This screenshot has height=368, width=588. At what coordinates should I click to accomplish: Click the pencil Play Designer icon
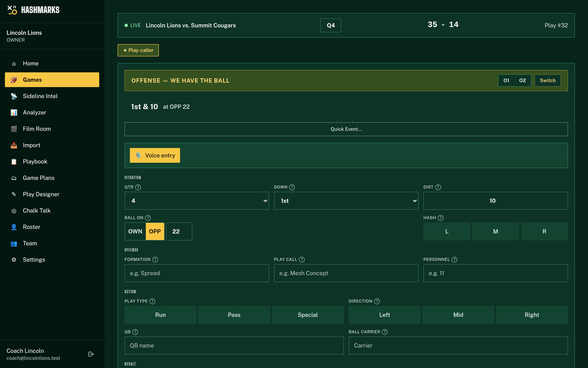coord(14,194)
